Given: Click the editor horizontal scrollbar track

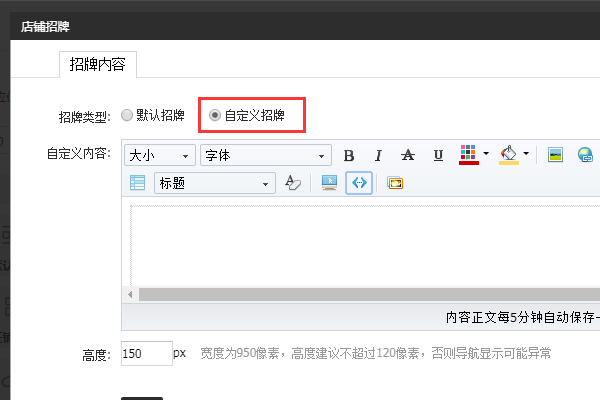Looking at the screenshot, I should 369,295.
